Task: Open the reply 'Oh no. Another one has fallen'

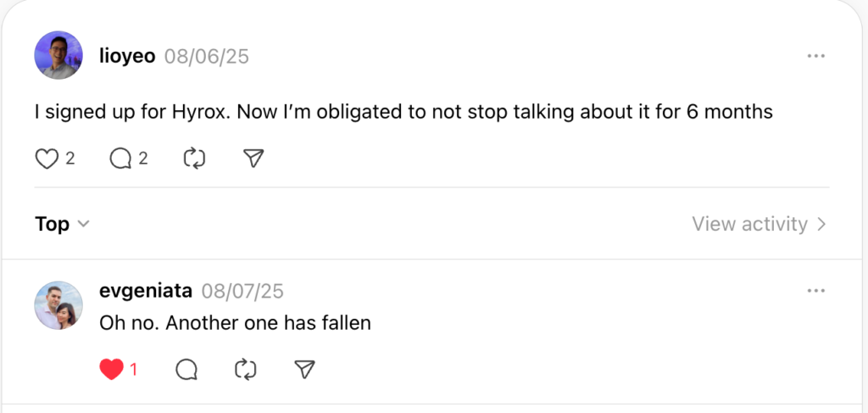Action: click(x=235, y=323)
